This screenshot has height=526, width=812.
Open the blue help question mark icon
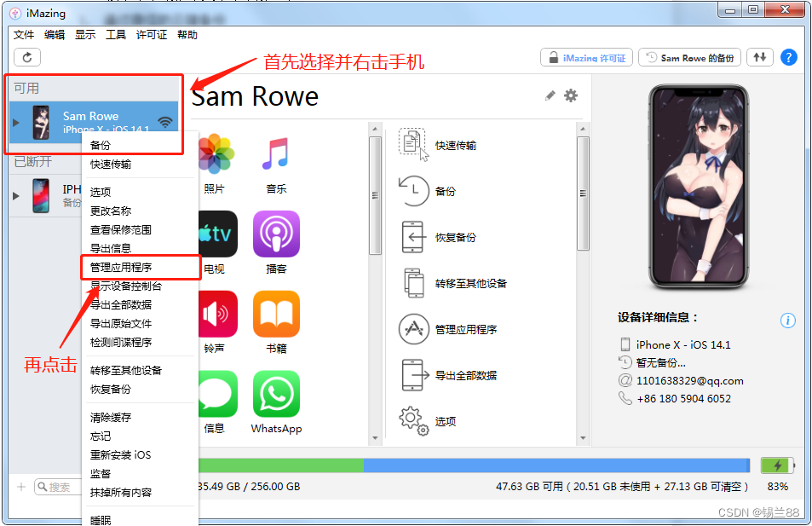pos(788,57)
